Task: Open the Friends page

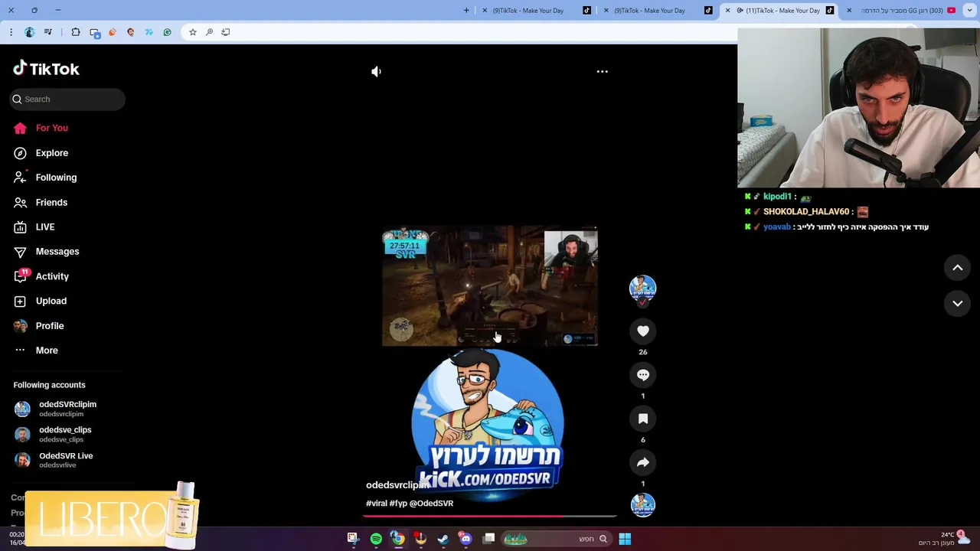Action: (x=41, y=203)
